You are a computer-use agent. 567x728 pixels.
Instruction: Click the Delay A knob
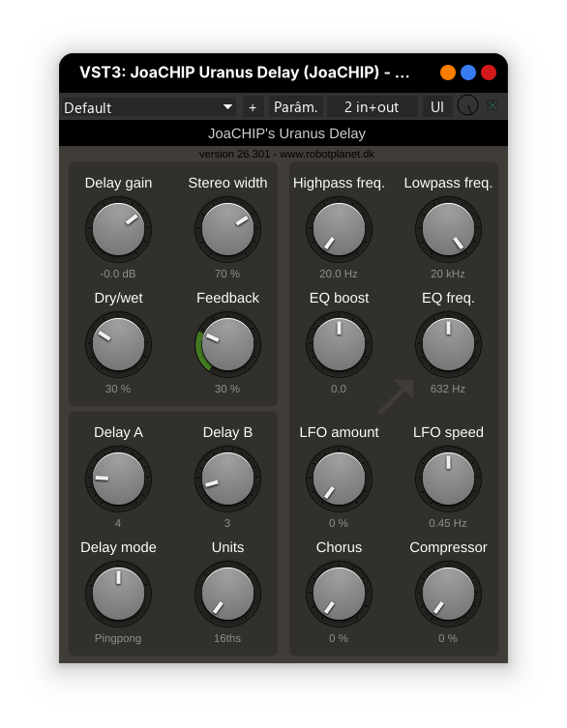coord(118,479)
